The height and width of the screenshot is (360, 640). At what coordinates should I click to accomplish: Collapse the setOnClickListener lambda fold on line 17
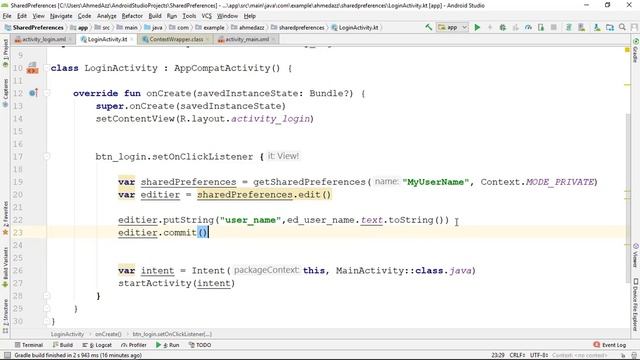(x=47, y=156)
